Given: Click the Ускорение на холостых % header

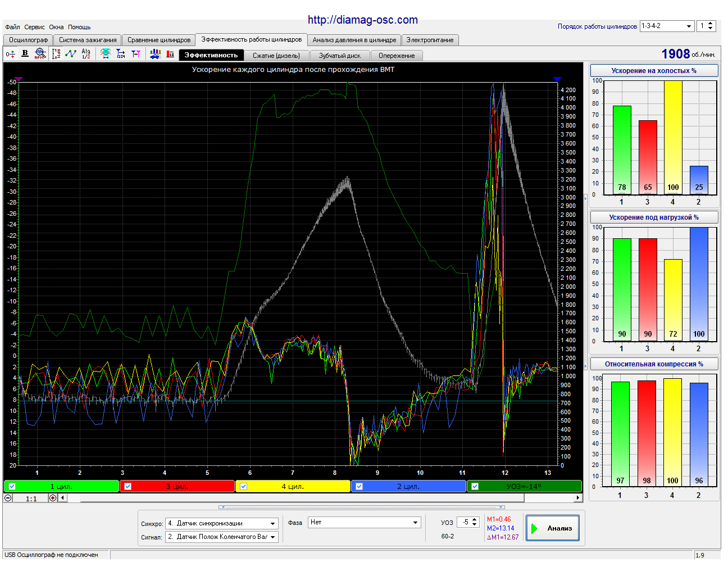Looking at the screenshot, I should pyautogui.click(x=654, y=71).
